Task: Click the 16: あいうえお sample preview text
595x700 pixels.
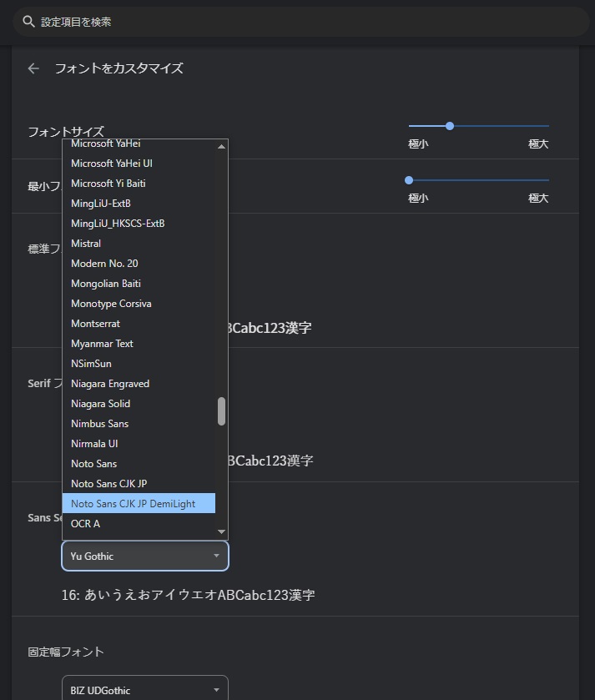Action: click(x=188, y=595)
